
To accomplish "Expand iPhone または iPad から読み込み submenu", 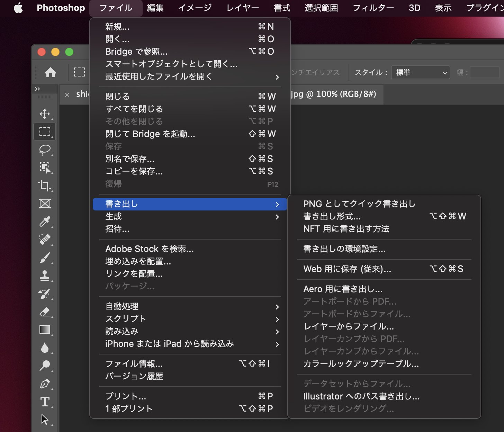I will pyautogui.click(x=190, y=344).
